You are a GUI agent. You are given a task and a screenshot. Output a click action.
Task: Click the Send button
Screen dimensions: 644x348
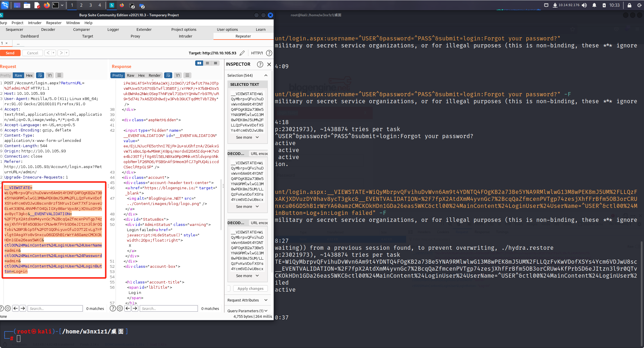pos(10,53)
